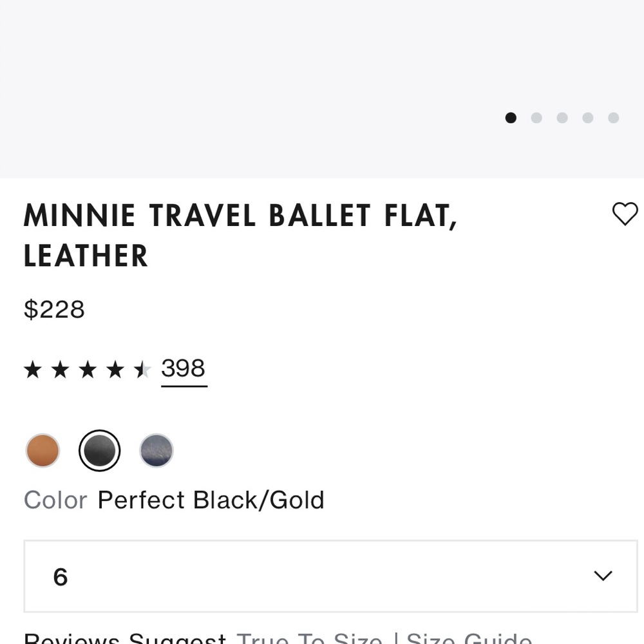Go to the third carousel image dot
This screenshot has width=644, height=644.
point(562,117)
